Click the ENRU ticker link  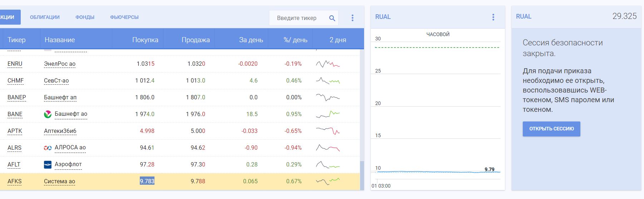[15, 64]
